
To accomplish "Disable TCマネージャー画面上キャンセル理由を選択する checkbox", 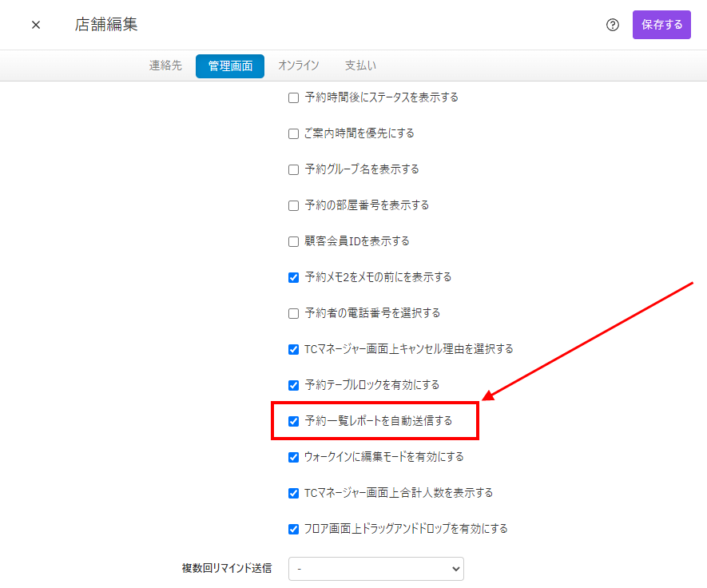I will pyautogui.click(x=293, y=350).
